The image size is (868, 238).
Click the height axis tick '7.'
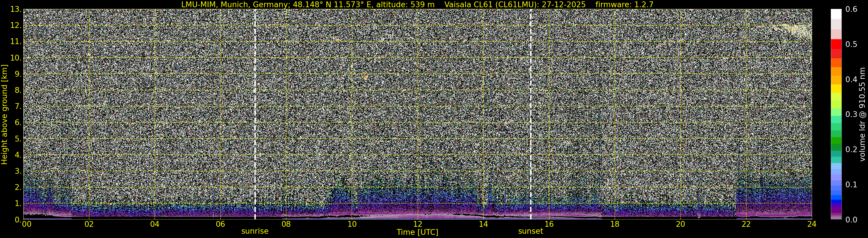(x=18, y=107)
